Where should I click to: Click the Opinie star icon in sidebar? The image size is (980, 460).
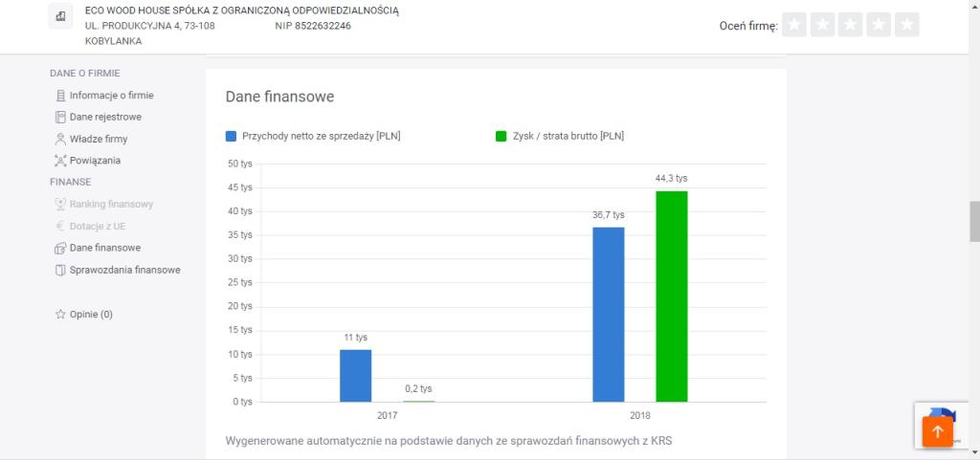59,315
